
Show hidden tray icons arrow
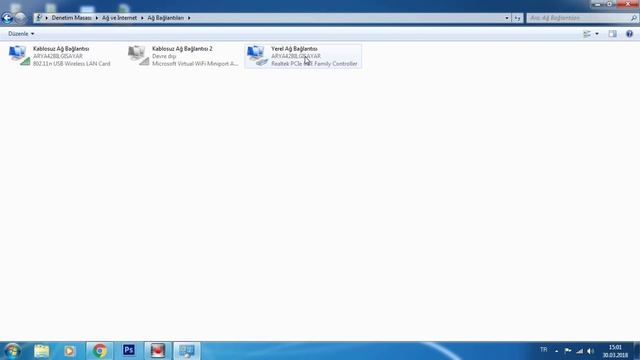556,351
